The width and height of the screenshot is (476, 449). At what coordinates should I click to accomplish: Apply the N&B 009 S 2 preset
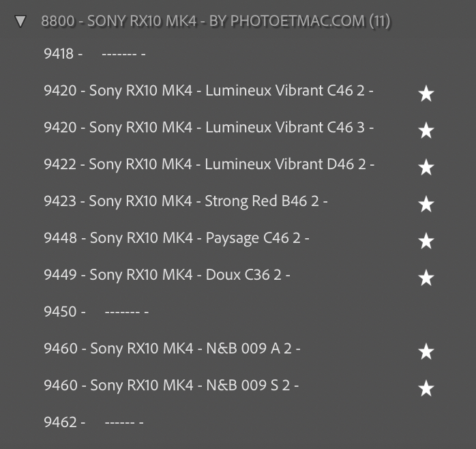(x=171, y=385)
